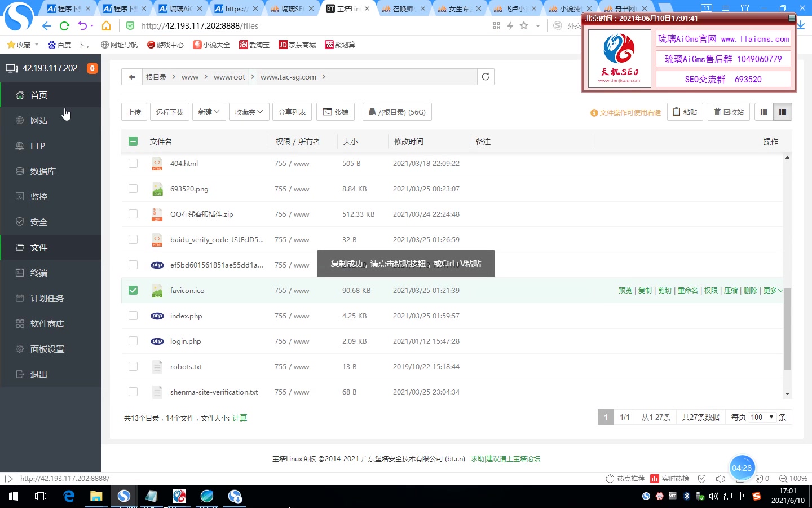Click scrollbar down arrow in file list
Viewport: 812px width, 508px height.
coord(787,394)
